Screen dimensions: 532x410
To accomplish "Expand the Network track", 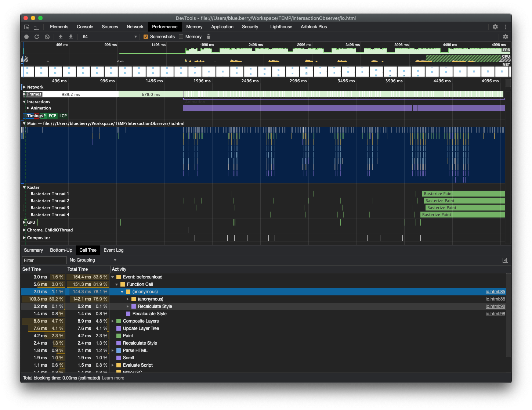I will coord(25,87).
